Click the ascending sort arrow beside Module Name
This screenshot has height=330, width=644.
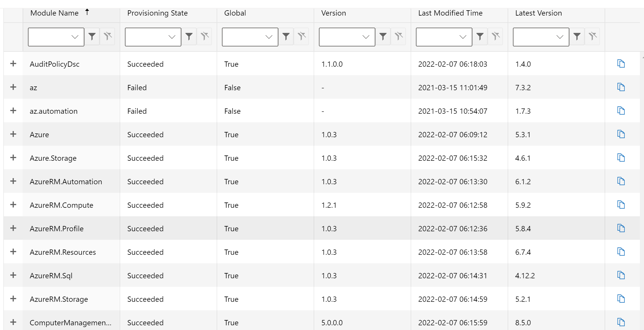pyautogui.click(x=87, y=12)
